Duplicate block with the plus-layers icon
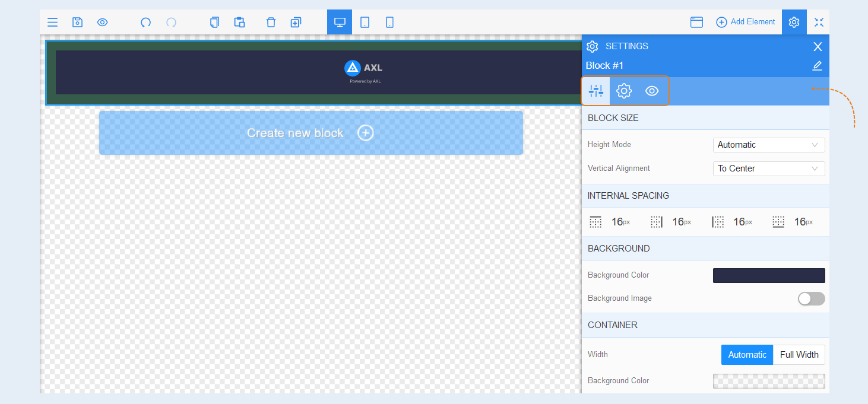Image resolution: width=868 pixels, height=404 pixels. click(x=296, y=23)
